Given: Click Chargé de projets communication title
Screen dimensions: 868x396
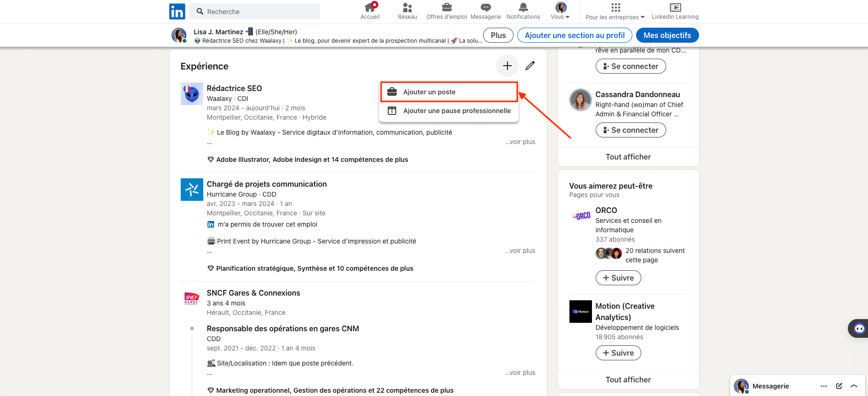Looking at the screenshot, I should tap(267, 184).
